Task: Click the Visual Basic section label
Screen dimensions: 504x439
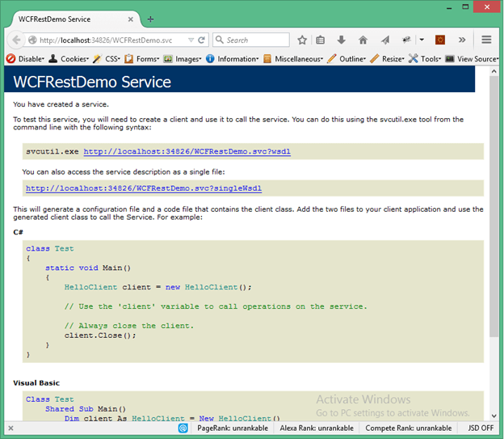Action: click(36, 383)
